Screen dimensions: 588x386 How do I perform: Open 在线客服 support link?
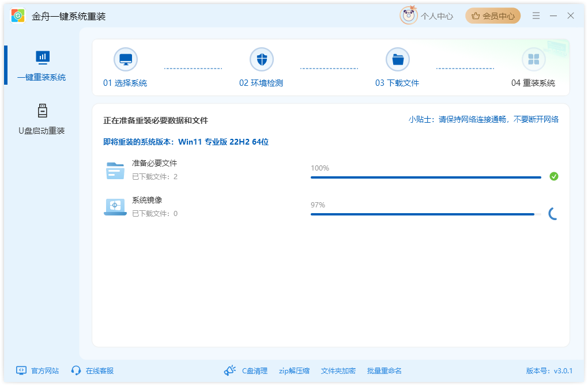click(100, 371)
